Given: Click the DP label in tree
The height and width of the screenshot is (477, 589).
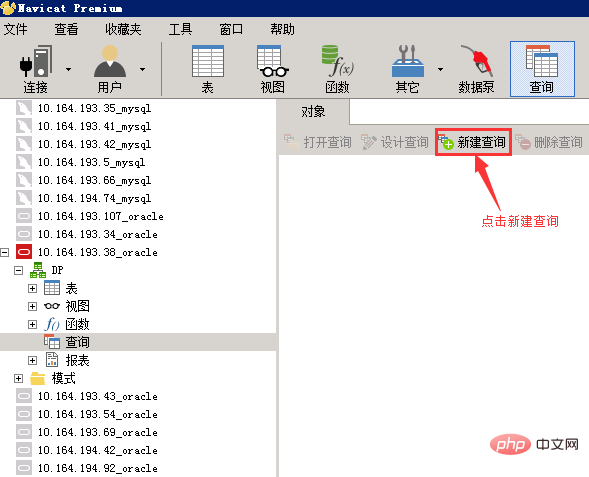Looking at the screenshot, I should pos(57,270).
